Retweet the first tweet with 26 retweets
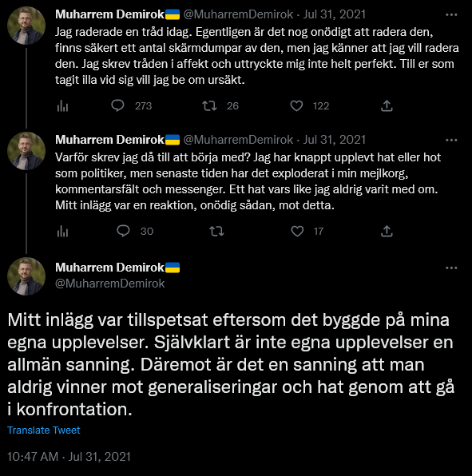 pyautogui.click(x=209, y=105)
